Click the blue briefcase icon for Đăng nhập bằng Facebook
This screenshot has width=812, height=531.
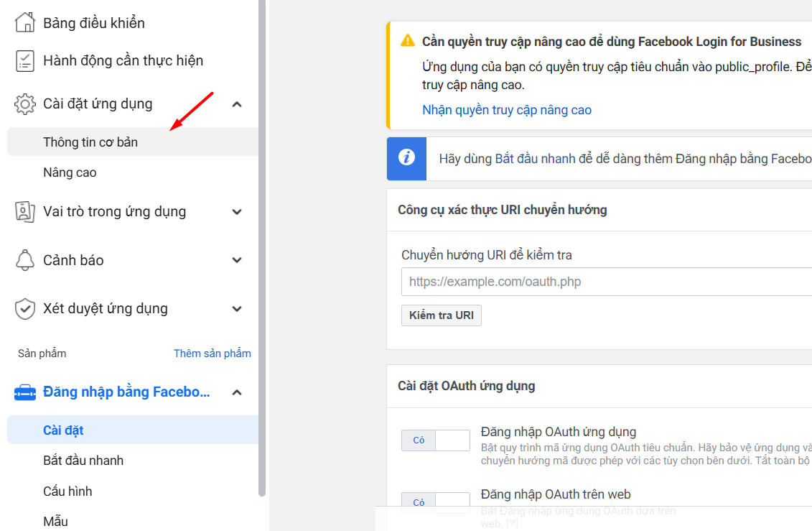[25, 392]
